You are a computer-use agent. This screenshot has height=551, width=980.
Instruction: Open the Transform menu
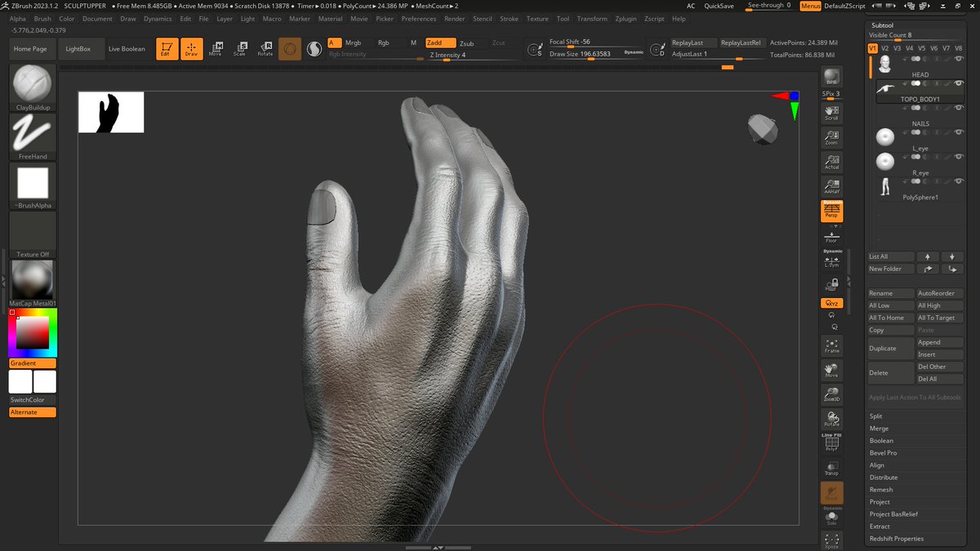(592, 18)
